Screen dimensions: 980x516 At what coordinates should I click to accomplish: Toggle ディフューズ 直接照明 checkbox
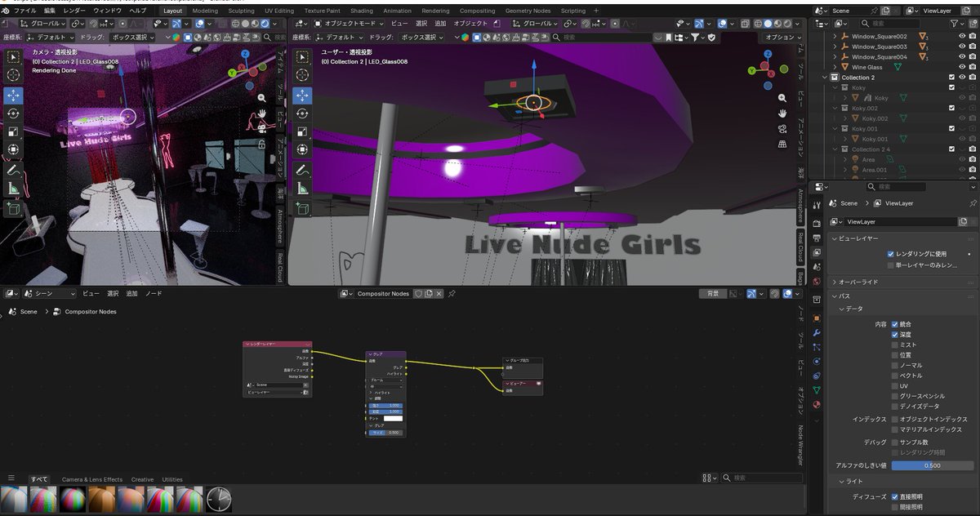pos(895,496)
